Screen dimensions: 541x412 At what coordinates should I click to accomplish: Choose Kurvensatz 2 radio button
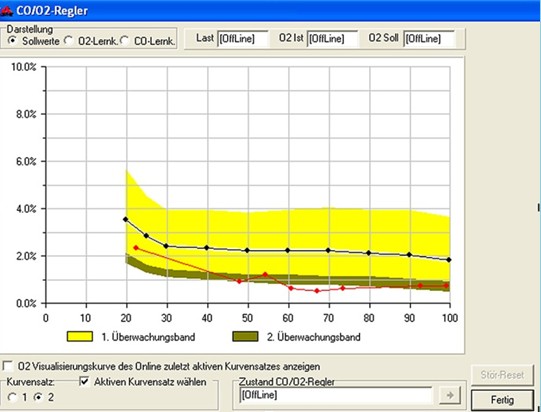(x=39, y=398)
